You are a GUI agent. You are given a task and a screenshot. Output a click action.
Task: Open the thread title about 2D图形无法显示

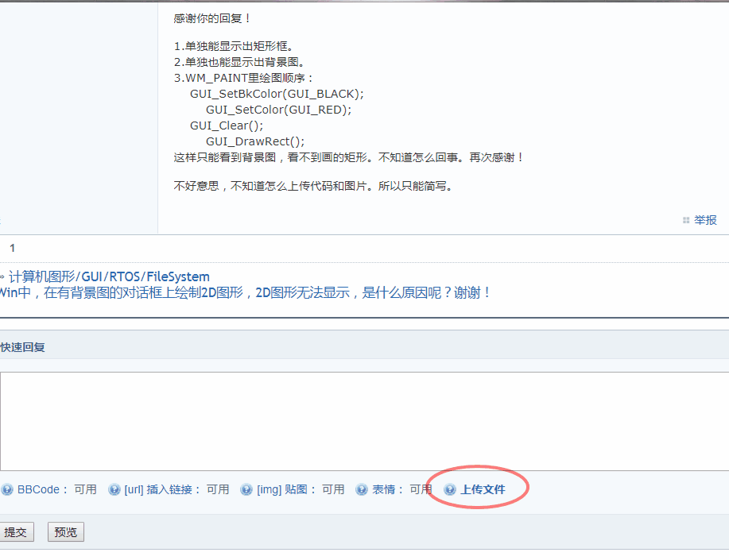pos(245,293)
